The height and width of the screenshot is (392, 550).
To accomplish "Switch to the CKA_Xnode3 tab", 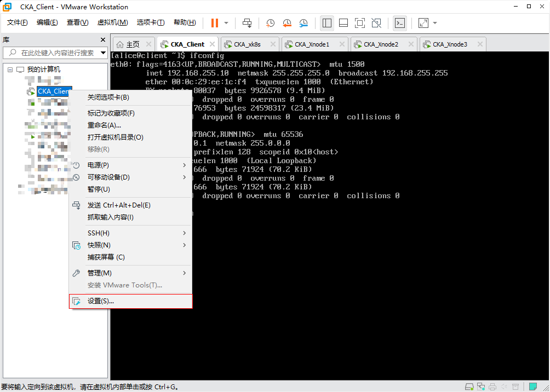I will pos(450,44).
